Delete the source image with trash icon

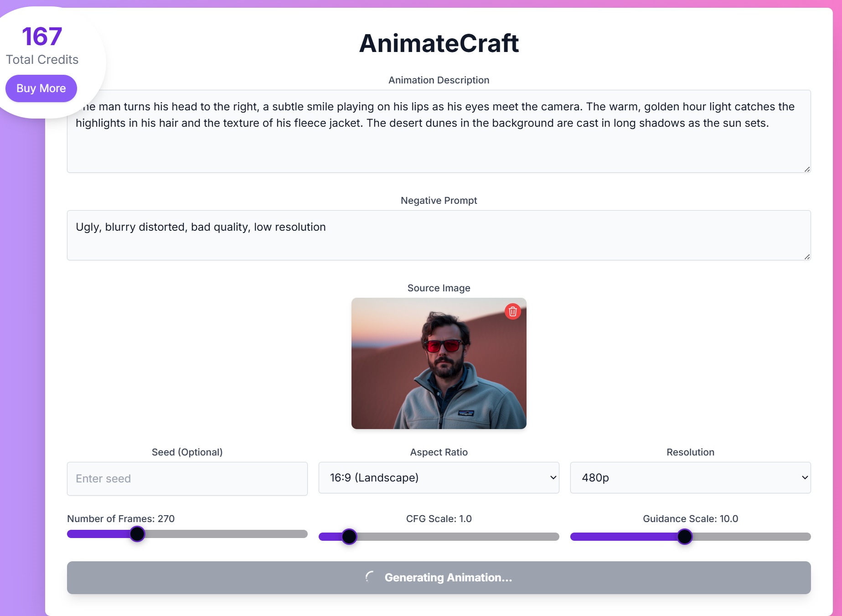pos(512,311)
